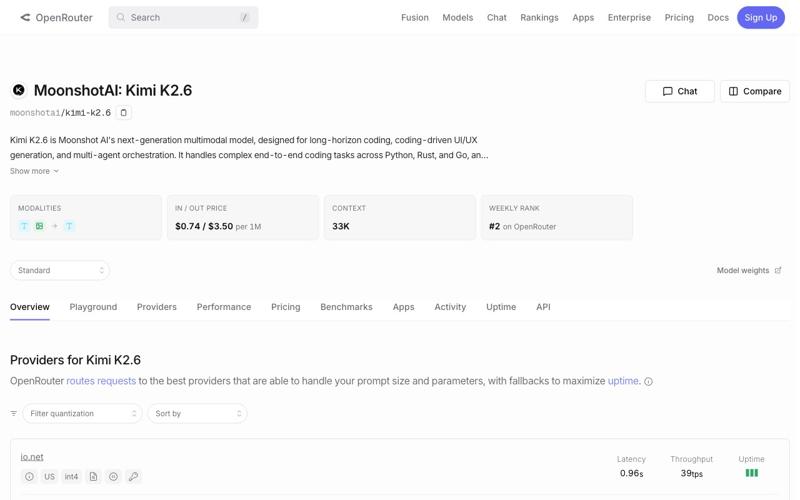Click the #2 weekly rank value
800x500 pixels.
[494, 226]
